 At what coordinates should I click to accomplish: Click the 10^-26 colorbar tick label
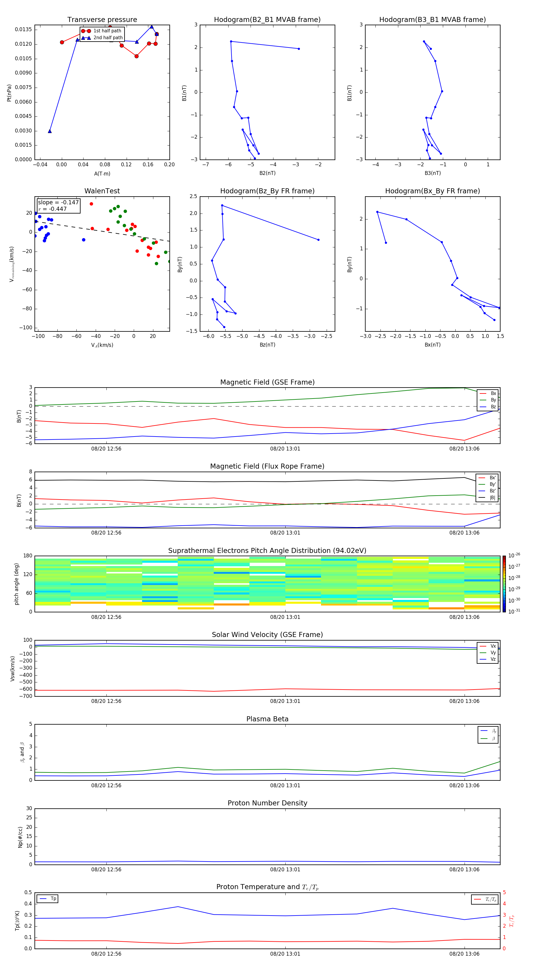coord(514,555)
